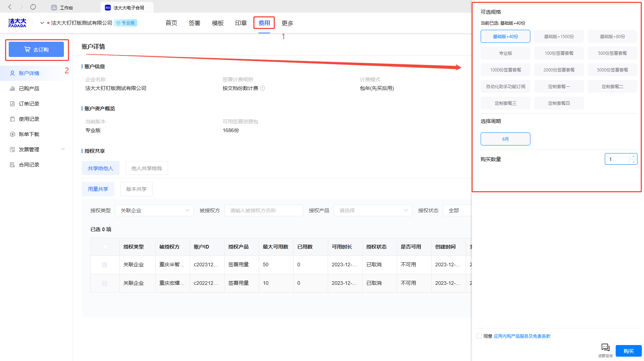
Task: Go back with the browser back arrow
Action: (10, 7)
